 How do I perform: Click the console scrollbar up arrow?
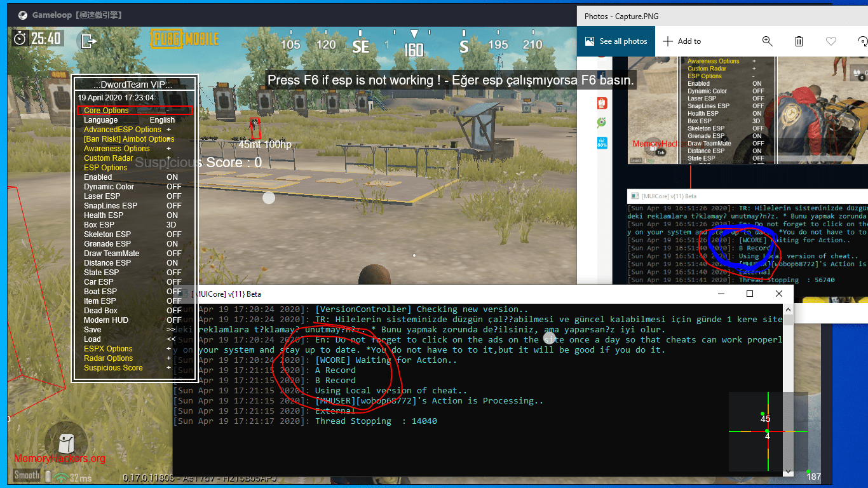point(788,308)
